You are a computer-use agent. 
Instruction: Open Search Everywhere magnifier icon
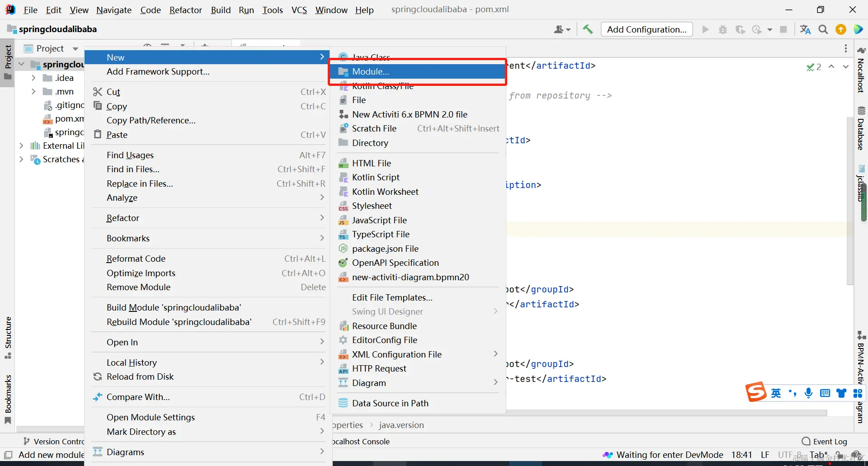[x=823, y=29]
